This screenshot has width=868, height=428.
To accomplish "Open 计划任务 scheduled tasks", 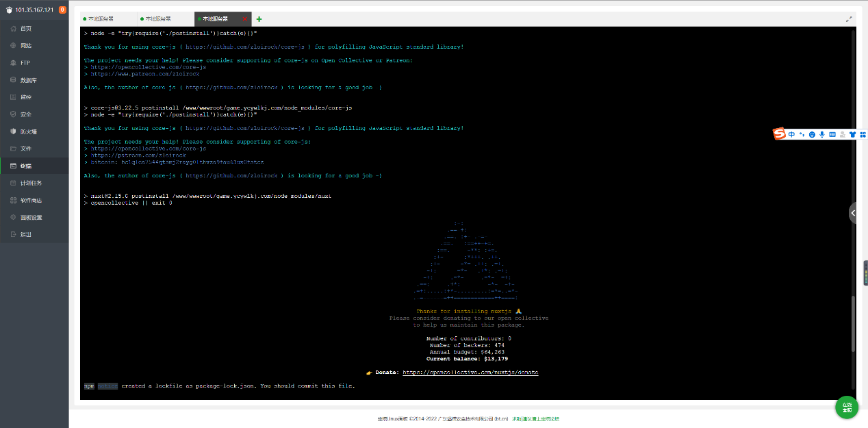I will (x=31, y=183).
